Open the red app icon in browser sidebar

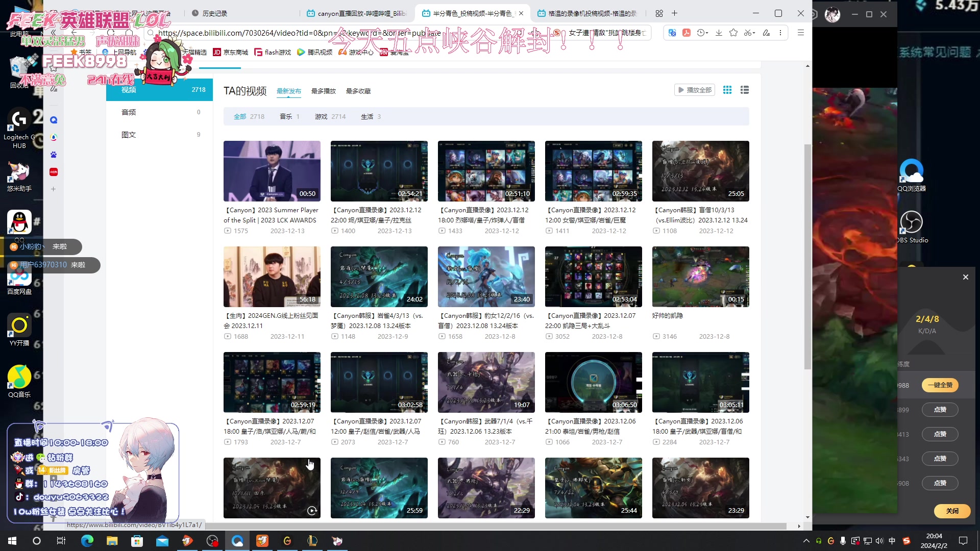[53, 172]
